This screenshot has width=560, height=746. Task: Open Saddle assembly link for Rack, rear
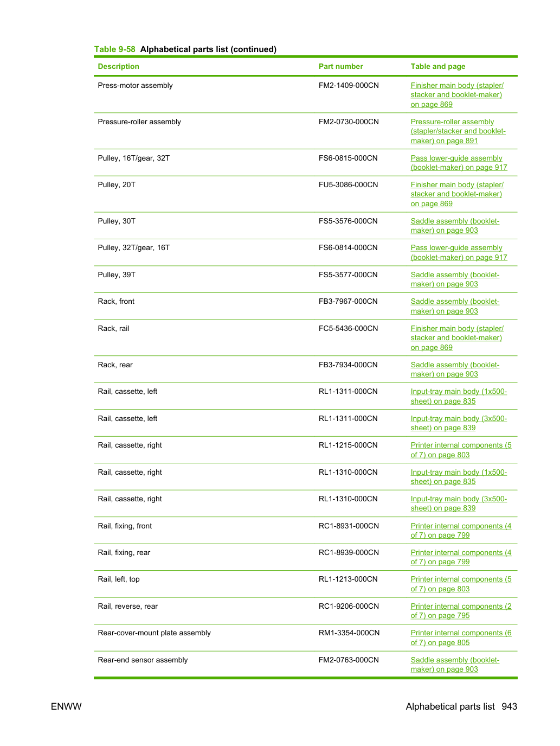pyautogui.click(x=455, y=369)
